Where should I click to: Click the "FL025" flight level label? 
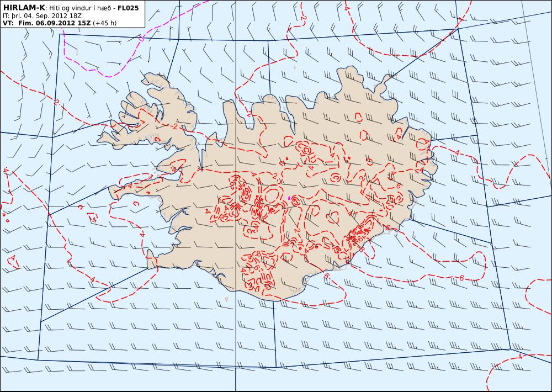click(128, 8)
